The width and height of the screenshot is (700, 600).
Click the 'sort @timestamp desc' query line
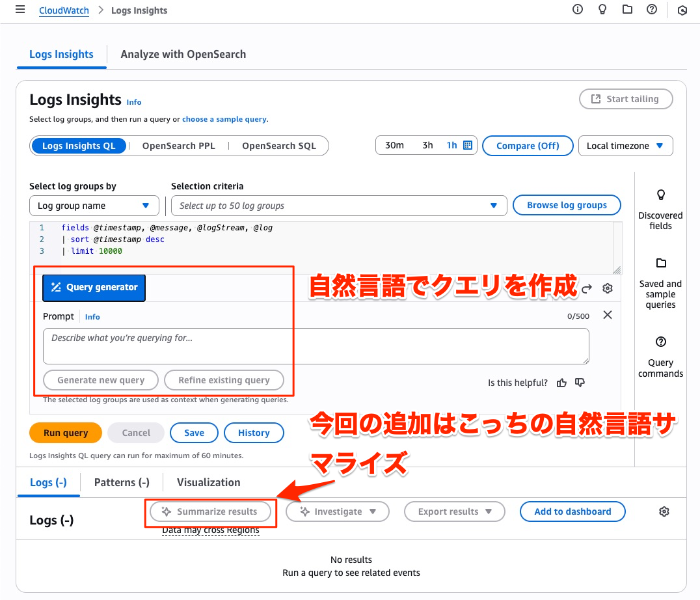(x=113, y=239)
